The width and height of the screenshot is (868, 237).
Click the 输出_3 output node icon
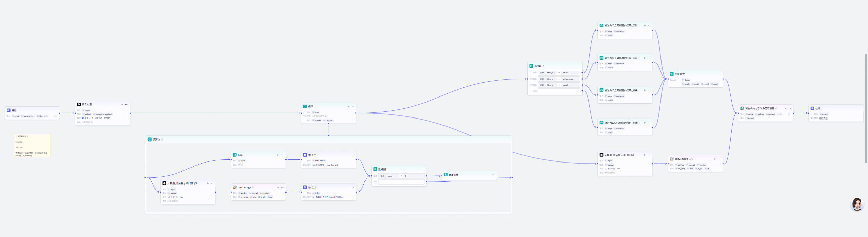[x=305, y=187]
